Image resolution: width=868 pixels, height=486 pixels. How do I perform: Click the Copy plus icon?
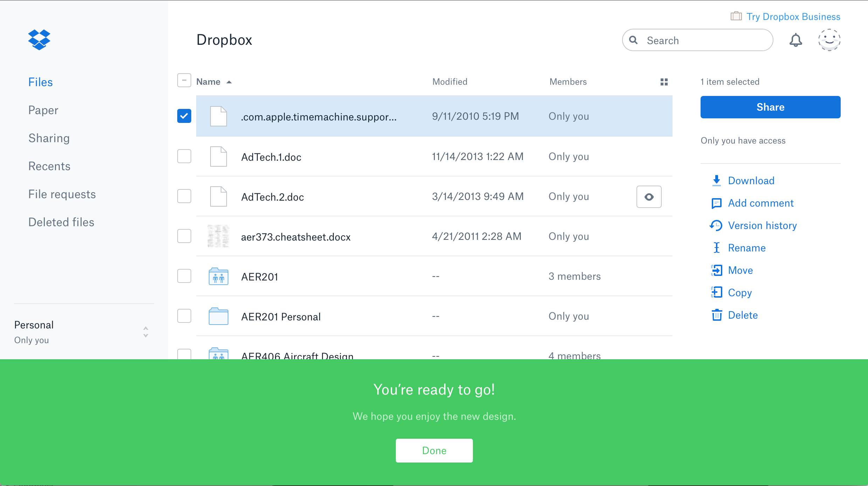coord(716,293)
